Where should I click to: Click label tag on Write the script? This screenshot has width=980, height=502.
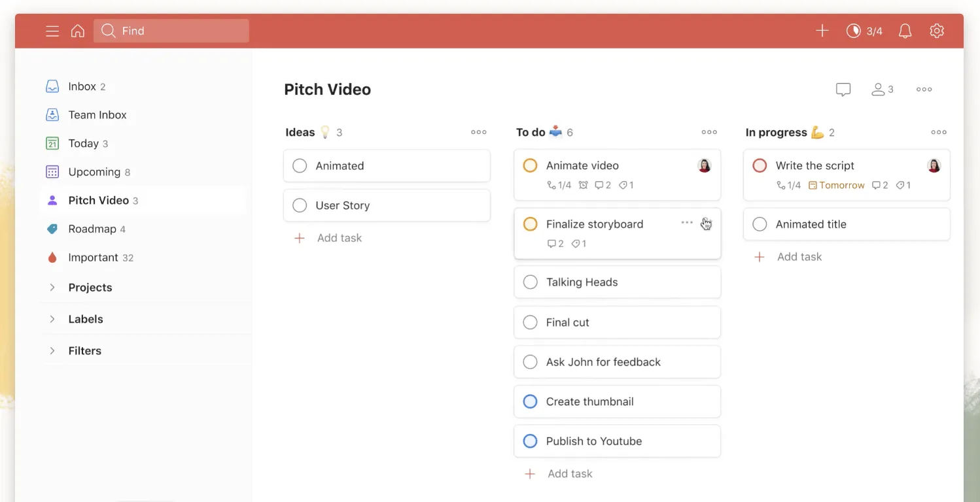pyautogui.click(x=903, y=185)
